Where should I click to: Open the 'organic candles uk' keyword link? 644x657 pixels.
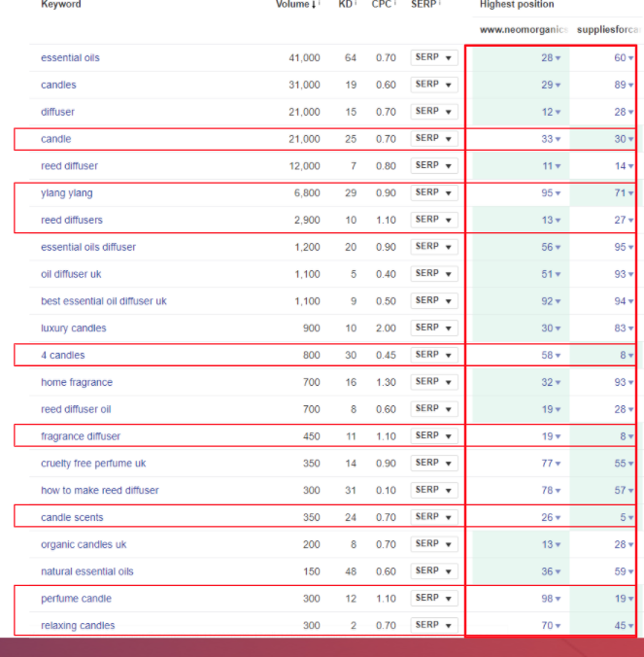tap(84, 544)
